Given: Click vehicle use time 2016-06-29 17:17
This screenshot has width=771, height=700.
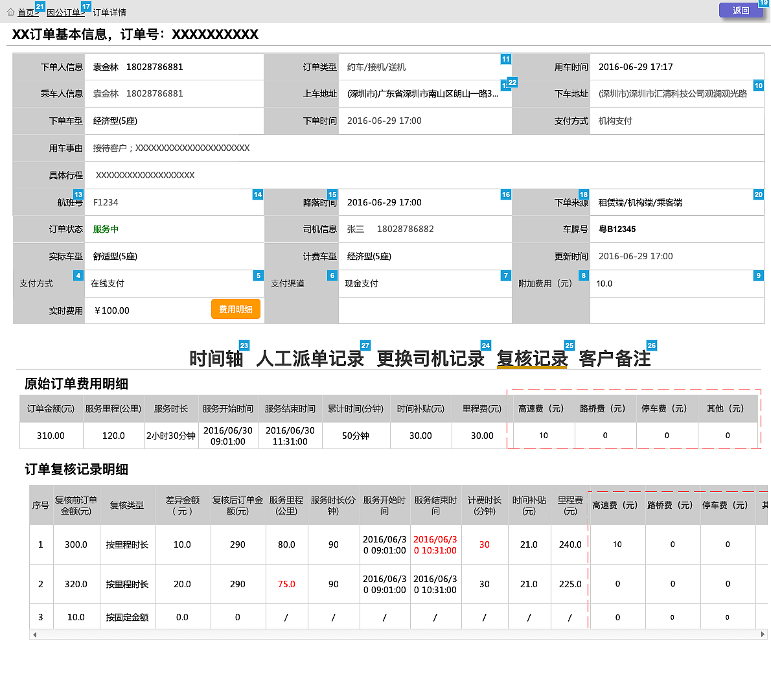Looking at the screenshot, I should (x=636, y=67).
